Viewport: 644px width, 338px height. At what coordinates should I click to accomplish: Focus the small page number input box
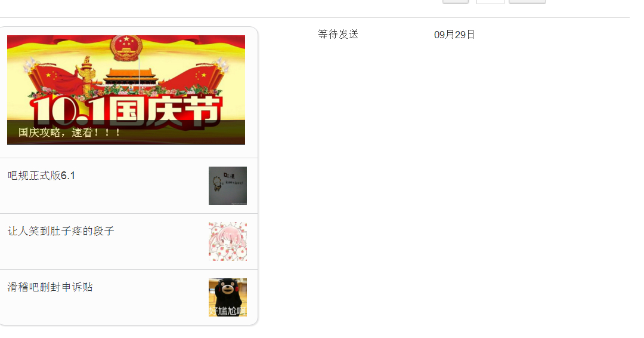(490, 2)
